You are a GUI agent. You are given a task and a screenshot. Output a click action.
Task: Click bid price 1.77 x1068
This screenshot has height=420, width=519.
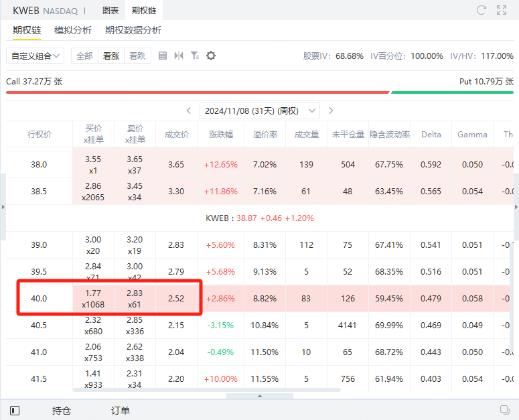point(93,299)
